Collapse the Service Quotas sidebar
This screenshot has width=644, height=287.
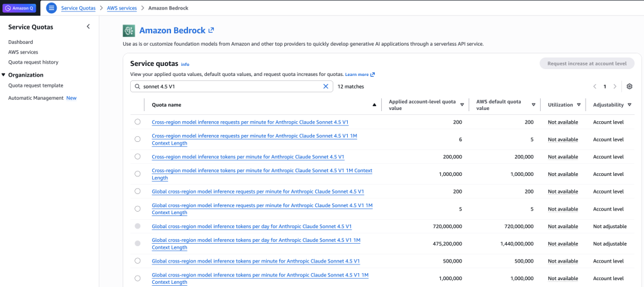click(88, 26)
